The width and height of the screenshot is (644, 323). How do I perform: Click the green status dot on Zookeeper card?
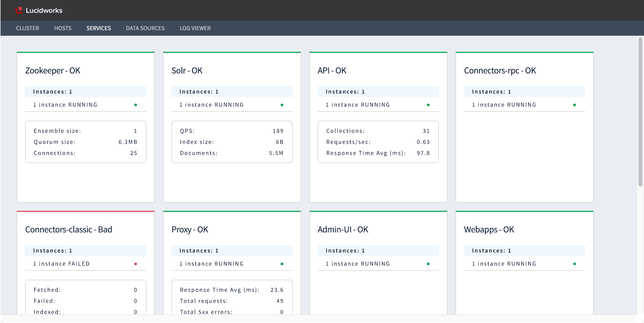[x=136, y=105]
